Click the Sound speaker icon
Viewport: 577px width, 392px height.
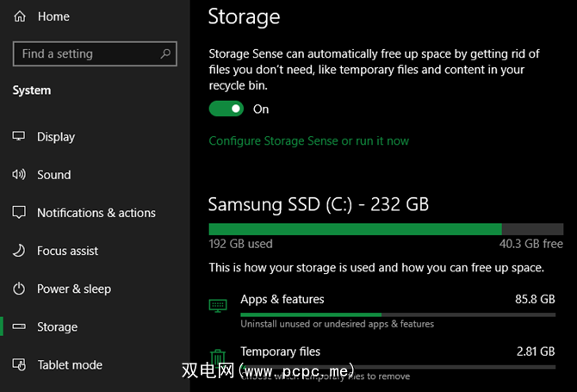(19, 175)
